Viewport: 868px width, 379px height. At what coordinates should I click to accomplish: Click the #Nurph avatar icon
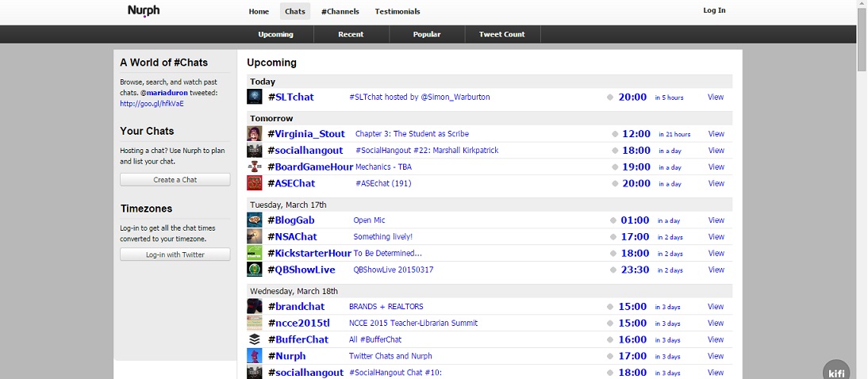click(254, 356)
